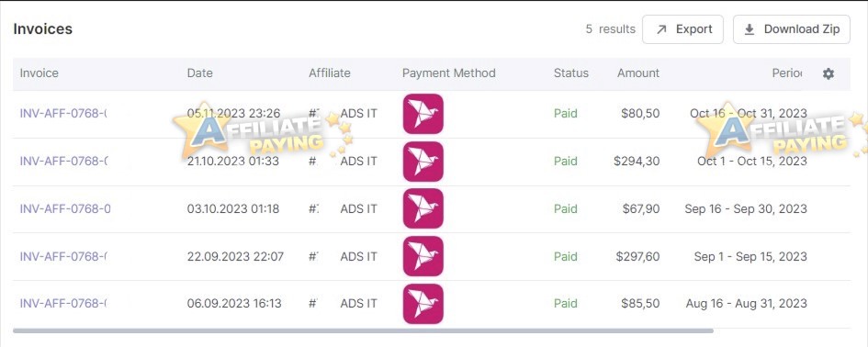Screen dimensions: 868x347
Task: Open the table settings gear icon
Action: coord(829,73)
